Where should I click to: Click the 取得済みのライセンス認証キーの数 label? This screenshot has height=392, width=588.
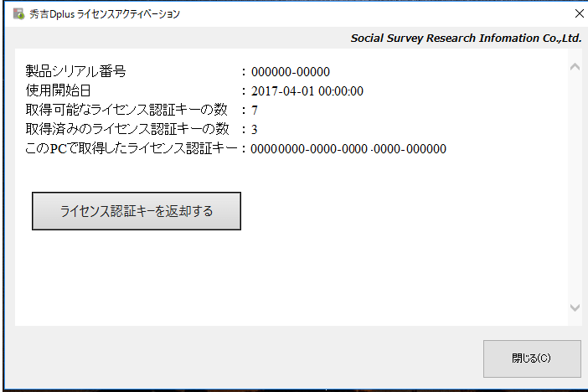click(x=127, y=130)
